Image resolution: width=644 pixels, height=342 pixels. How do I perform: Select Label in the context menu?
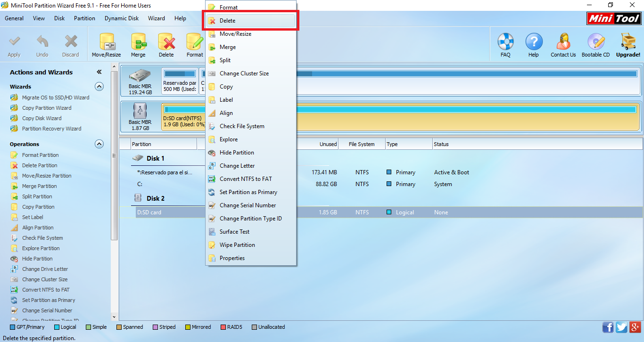coord(251,100)
